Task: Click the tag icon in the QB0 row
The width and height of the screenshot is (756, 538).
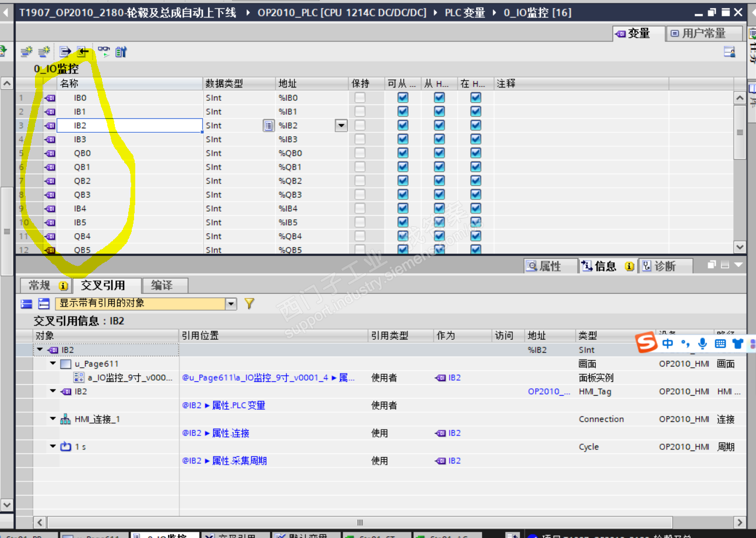Action: (x=50, y=153)
